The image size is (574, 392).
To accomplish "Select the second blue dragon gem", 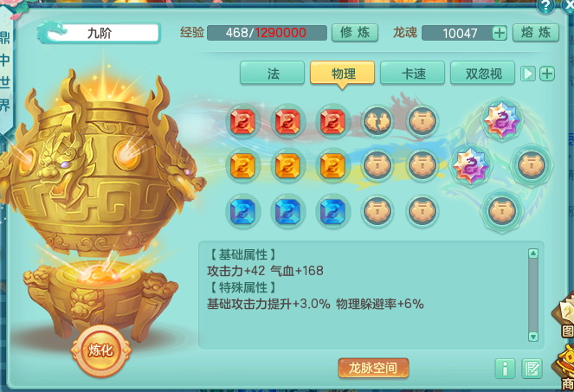I will point(287,211).
